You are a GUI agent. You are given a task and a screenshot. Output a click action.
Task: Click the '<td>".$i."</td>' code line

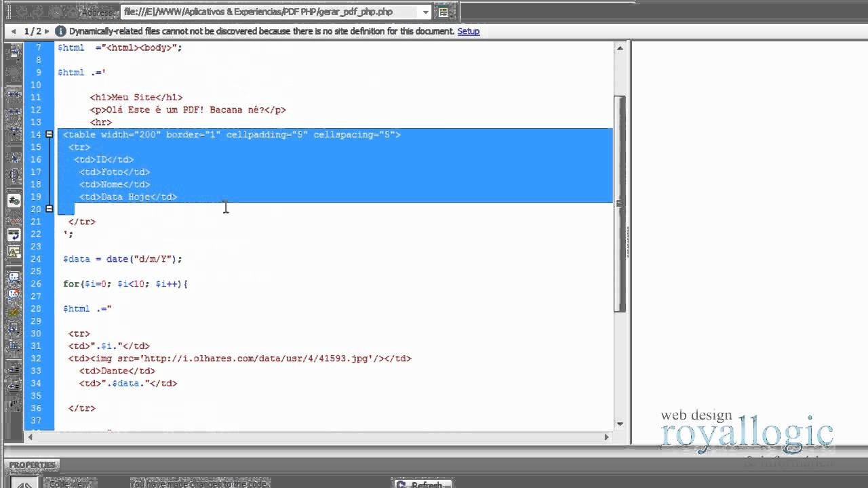tap(108, 346)
